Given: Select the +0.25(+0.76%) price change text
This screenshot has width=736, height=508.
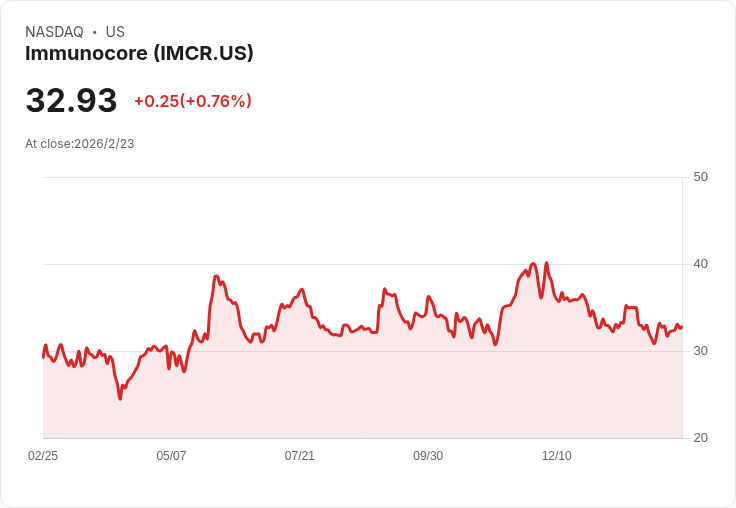Looking at the screenshot, I should click(192, 101).
